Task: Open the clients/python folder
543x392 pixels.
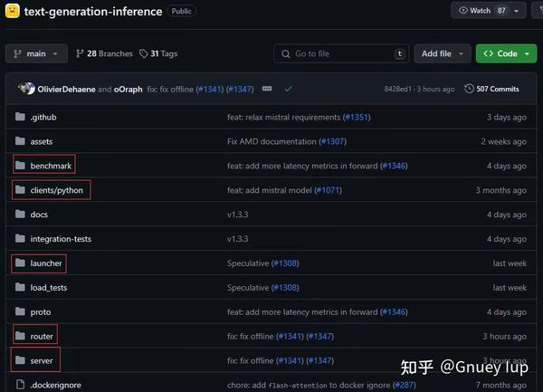Action: click(x=56, y=190)
